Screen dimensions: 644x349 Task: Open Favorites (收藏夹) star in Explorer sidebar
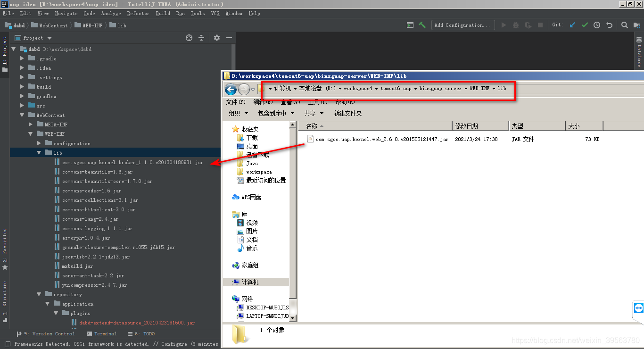point(245,129)
